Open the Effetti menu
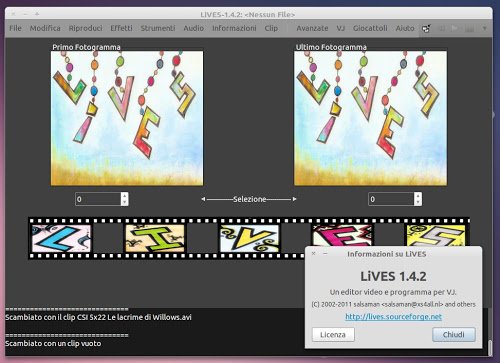The image size is (500, 363). coord(121,28)
